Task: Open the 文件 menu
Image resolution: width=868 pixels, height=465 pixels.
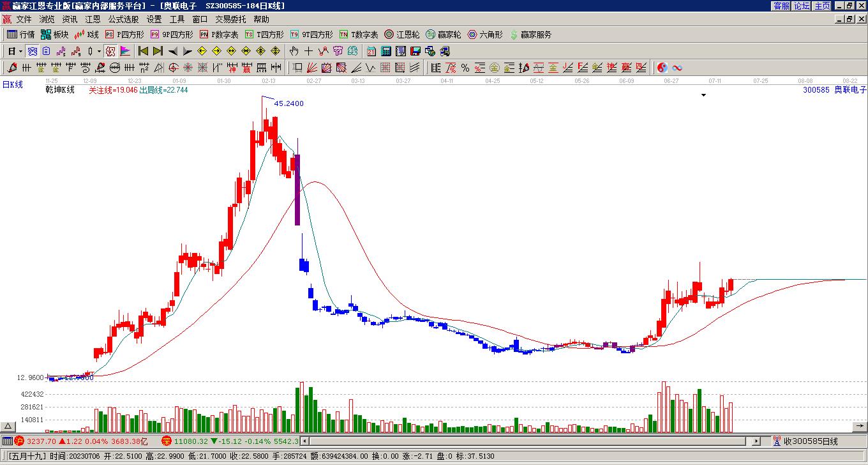Action: [x=24, y=19]
